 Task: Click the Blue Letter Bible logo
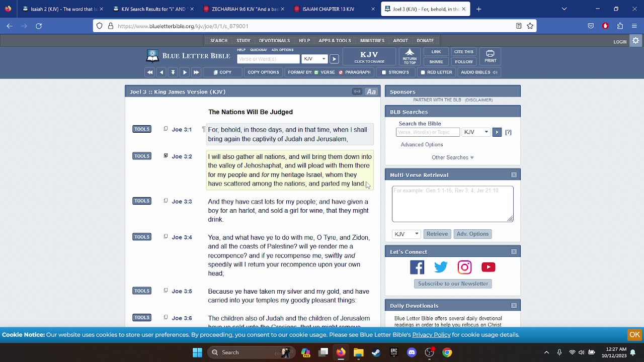click(x=188, y=56)
